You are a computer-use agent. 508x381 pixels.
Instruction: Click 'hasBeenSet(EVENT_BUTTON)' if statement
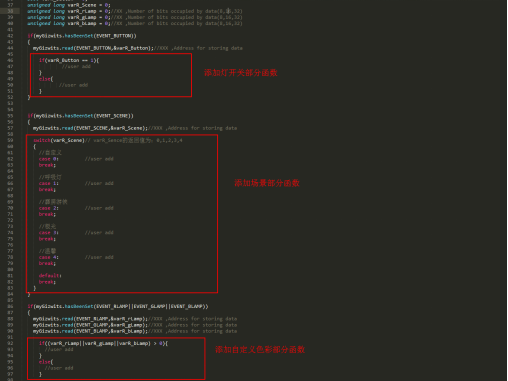click(x=82, y=36)
